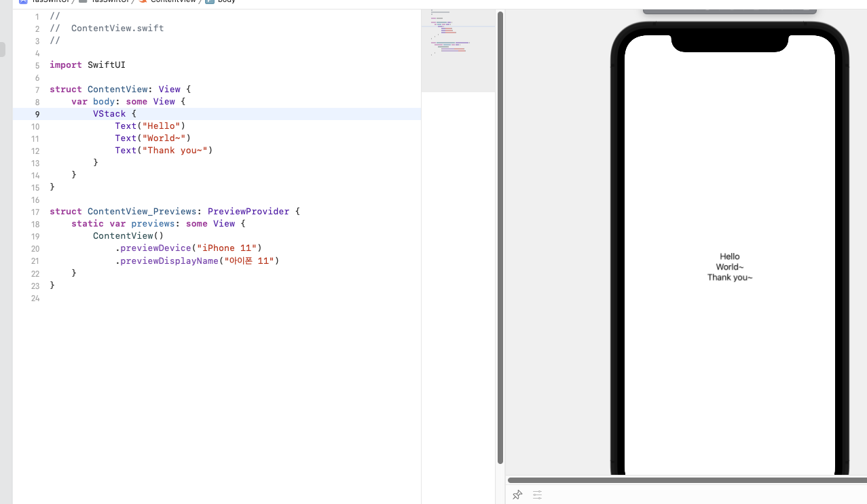The width and height of the screenshot is (867, 504).
Task: Click the Text("Hello") code line
Action: [x=150, y=126]
